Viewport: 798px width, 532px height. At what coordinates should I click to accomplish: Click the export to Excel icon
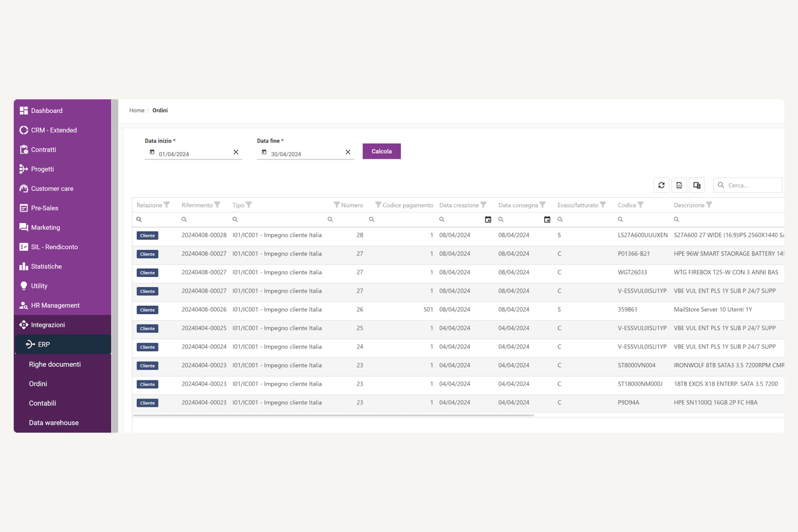pyautogui.click(x=679, y=185)
